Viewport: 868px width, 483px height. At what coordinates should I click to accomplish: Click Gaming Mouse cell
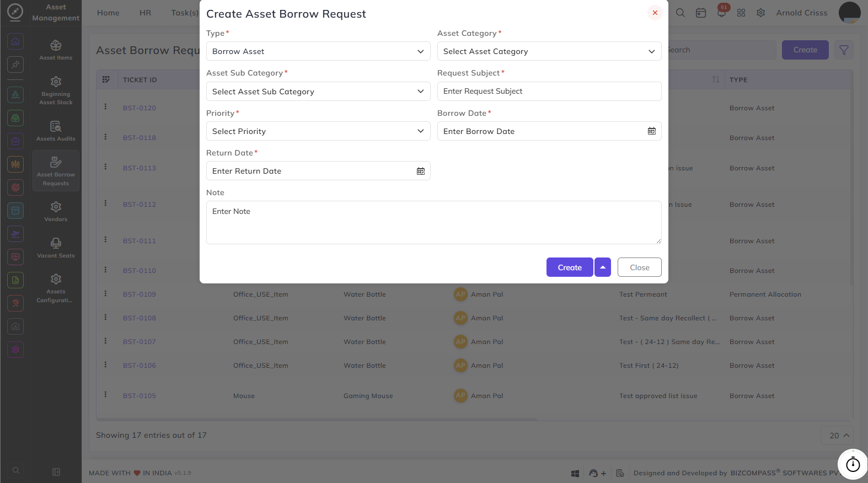(368, 396)
